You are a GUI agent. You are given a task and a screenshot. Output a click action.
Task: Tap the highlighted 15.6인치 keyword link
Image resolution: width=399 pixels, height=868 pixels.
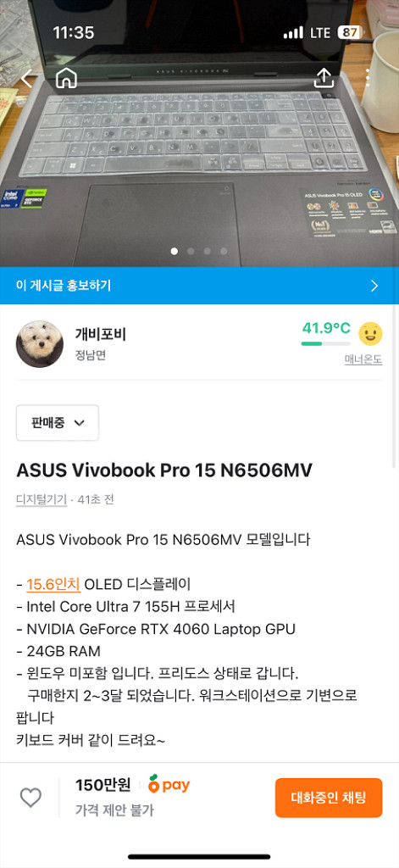53,584
